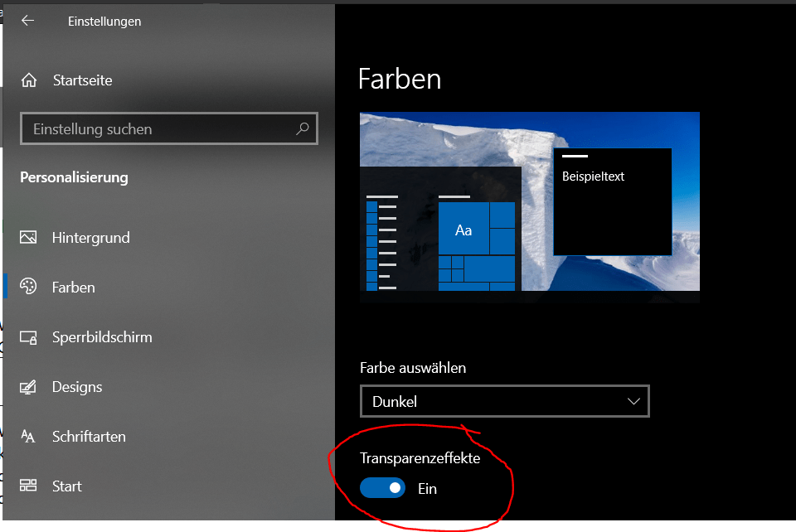
Task: Click the back arrow in Einstellungen header
Action: (28, 21)
